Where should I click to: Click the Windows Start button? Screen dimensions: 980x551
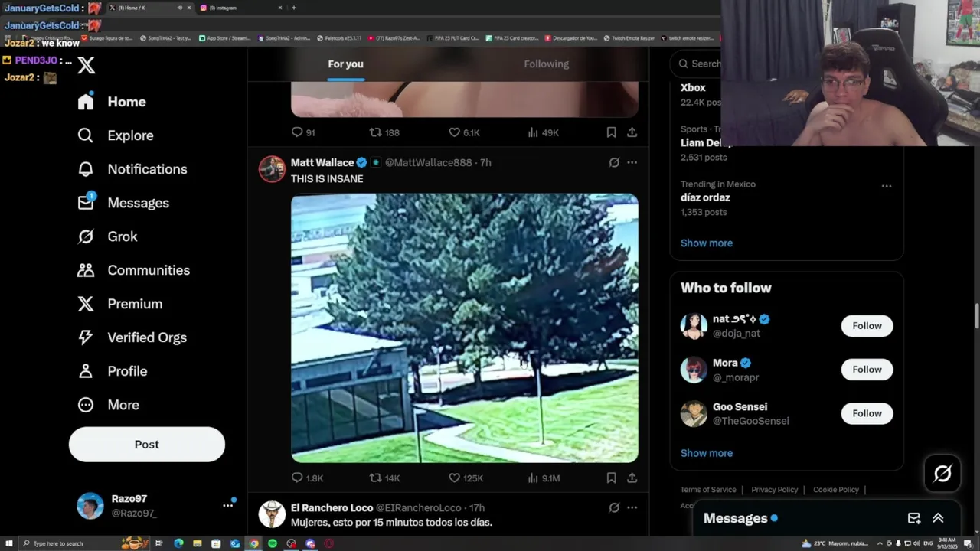point(9,543)
